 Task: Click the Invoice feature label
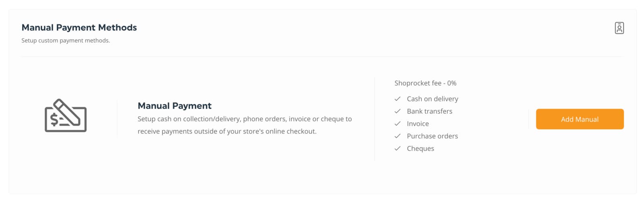[x=418, y=124]
